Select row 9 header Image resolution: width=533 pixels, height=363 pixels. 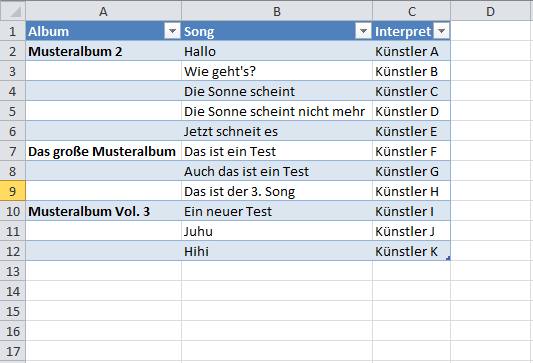(13, 191)
